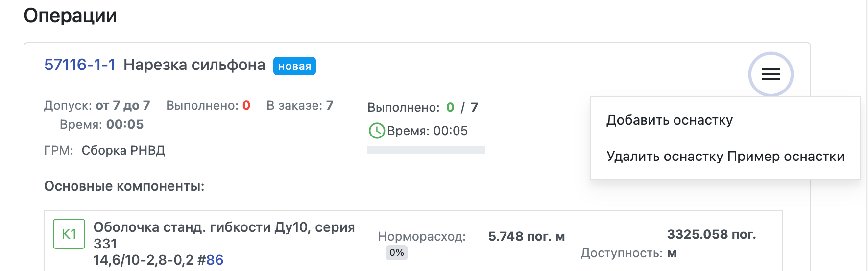868x271 pixels.
Task: Click the Операции section heading
Action: pos(70,16)
